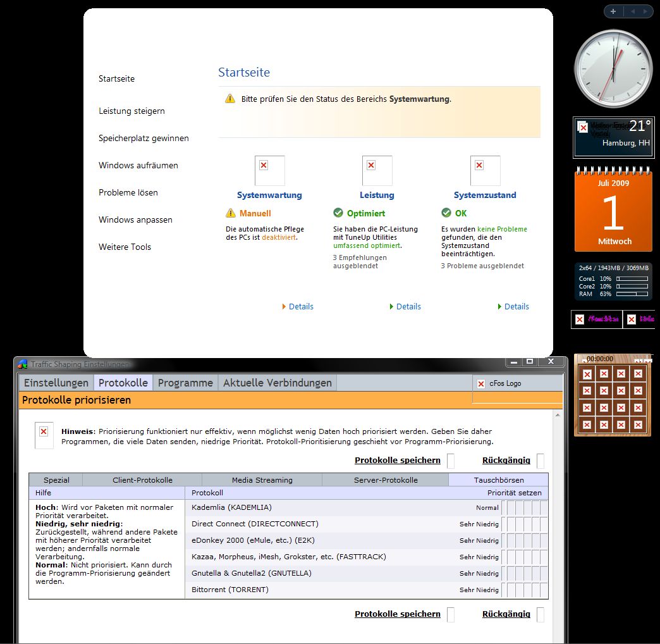Image resolution: width=660 pixels, height=644 pixels.
Task: Click the Hinweis image placeholder icon
Action: click(44, 435)
